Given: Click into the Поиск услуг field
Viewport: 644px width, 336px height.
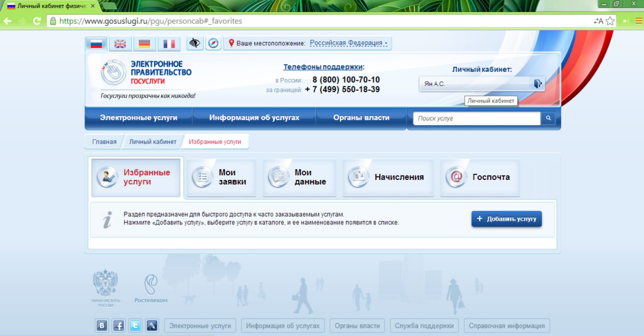Looking at the screenshot, I should pos(477,118).
